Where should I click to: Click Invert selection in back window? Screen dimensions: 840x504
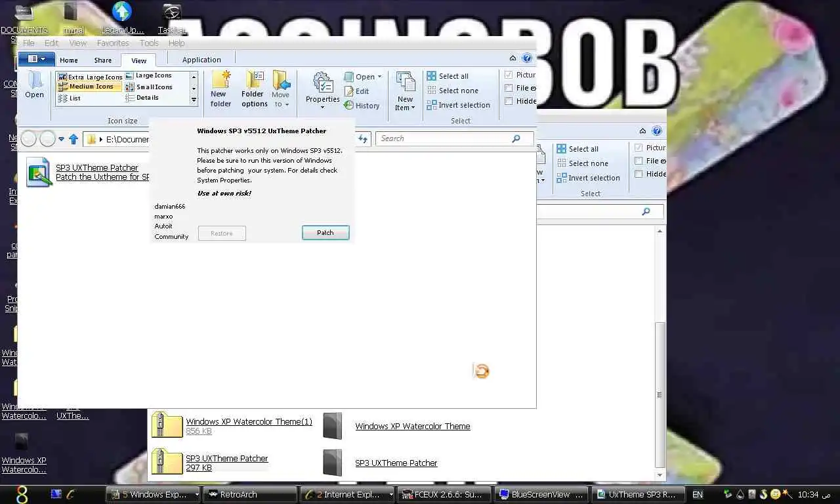(588, 178)
